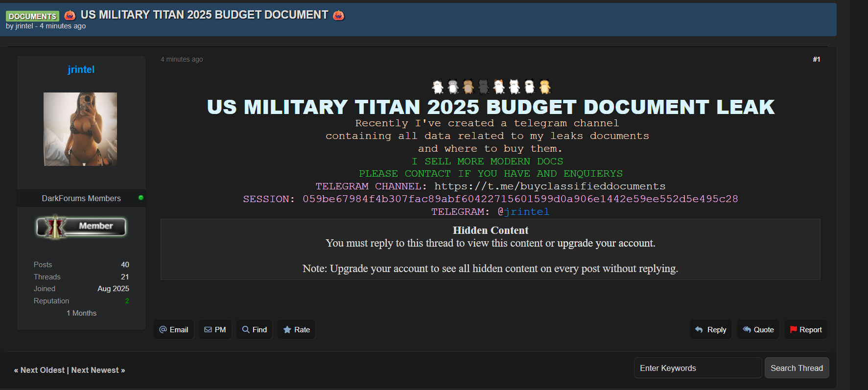Click the green Reputation value
This screenshot has height=390, width=868.
click(x=127, y=301)
